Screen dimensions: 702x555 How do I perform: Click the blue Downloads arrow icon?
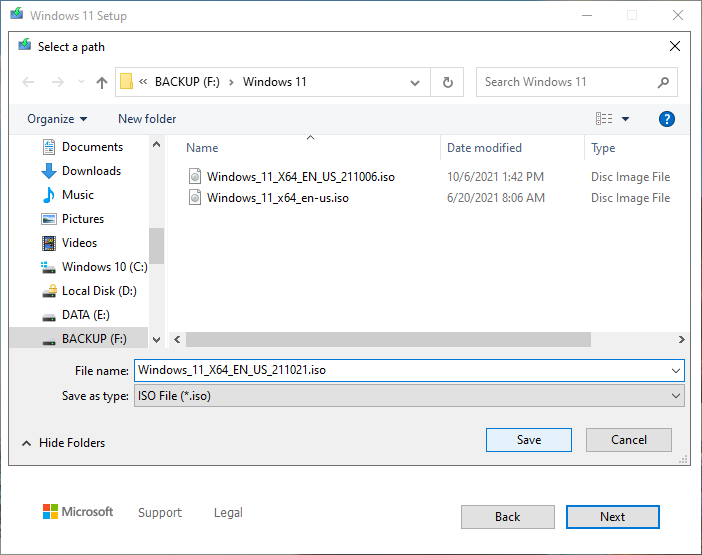[49, 171]
